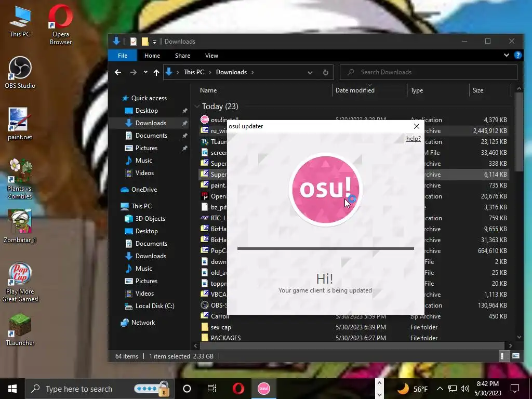Image resolution: width=532 pixels, height=399 pixels.
Task: Click the help? link in osu! updater
Action: pyautogui.click(x=413, y=138)
